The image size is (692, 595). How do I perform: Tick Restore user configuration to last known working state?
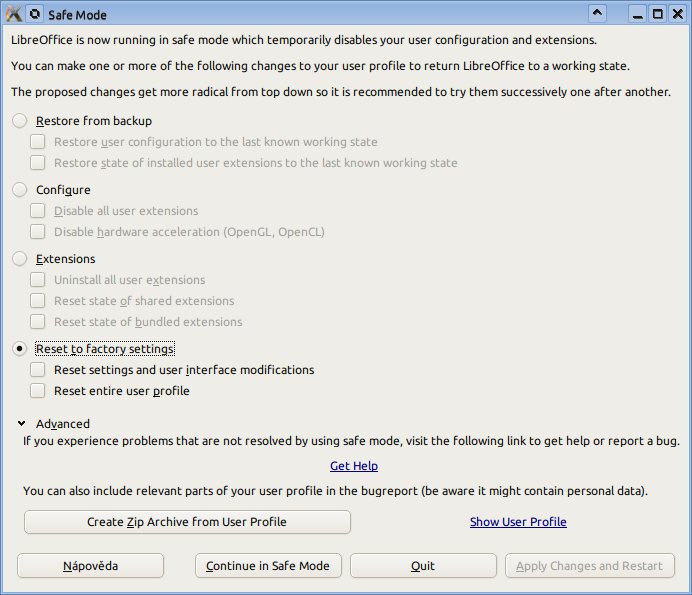(x=38, y=142)
